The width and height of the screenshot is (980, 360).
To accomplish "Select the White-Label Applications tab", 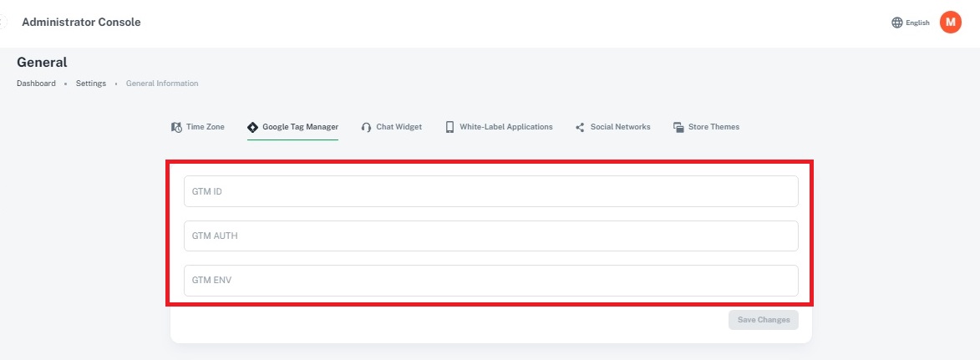I will (x=505, y=127).
